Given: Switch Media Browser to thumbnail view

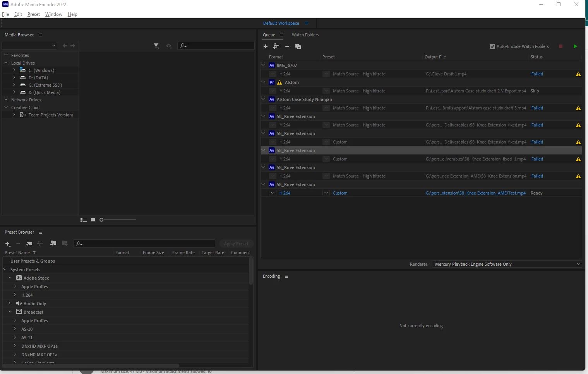Looking at the screenshot, I should [x=93, y=220].
